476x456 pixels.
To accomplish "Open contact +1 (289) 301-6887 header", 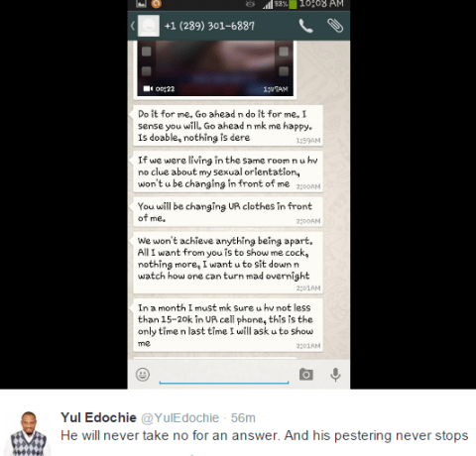I will 209,26.
